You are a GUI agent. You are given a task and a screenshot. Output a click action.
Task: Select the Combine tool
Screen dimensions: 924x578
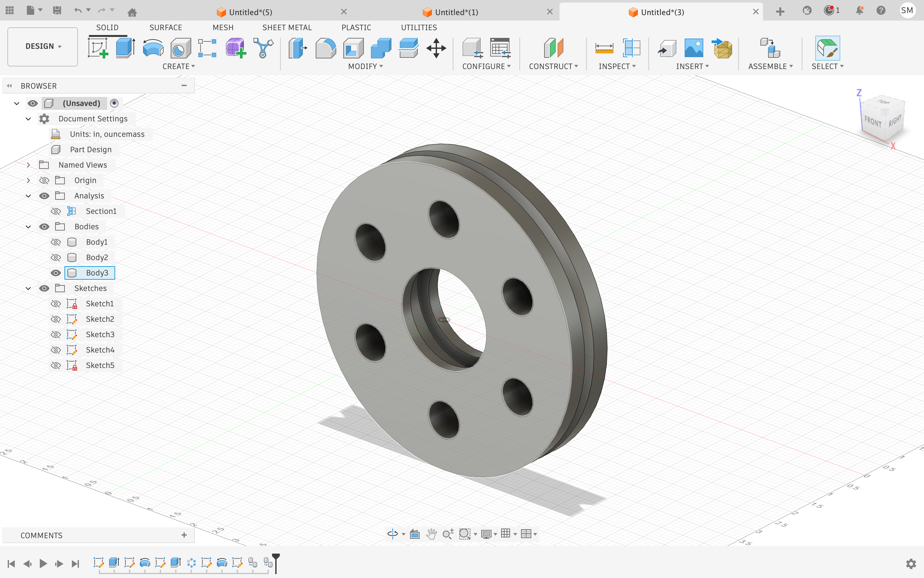pos(381,48)
